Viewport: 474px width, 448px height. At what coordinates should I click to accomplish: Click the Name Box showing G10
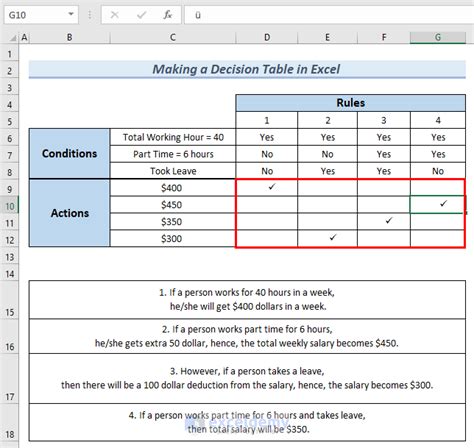coord(41,15)
